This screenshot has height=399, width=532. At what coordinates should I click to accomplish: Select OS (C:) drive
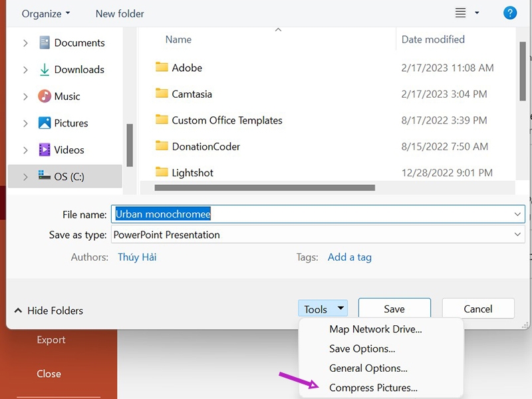[x=65, y=176]
